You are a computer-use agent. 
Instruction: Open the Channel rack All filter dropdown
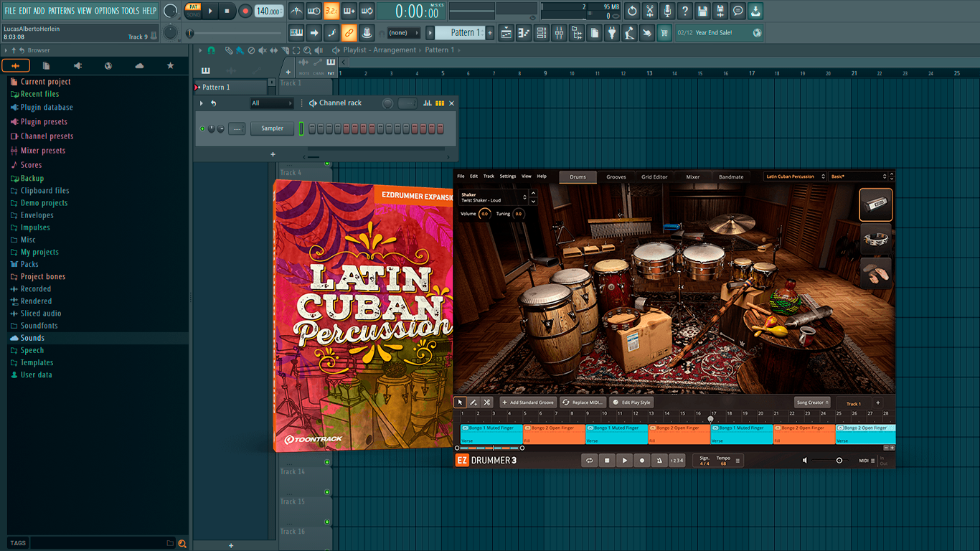(271, 103)
